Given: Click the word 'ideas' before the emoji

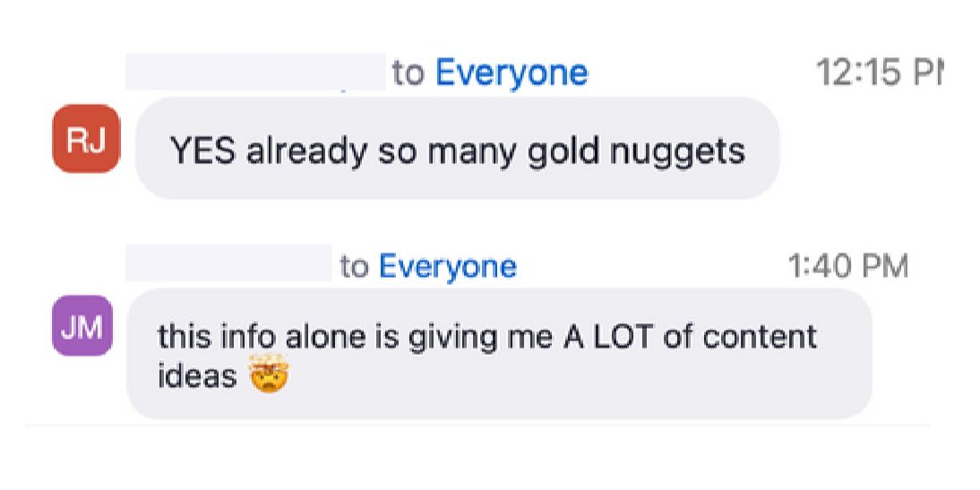Looking at the screenshot, I should coord(197,375).
